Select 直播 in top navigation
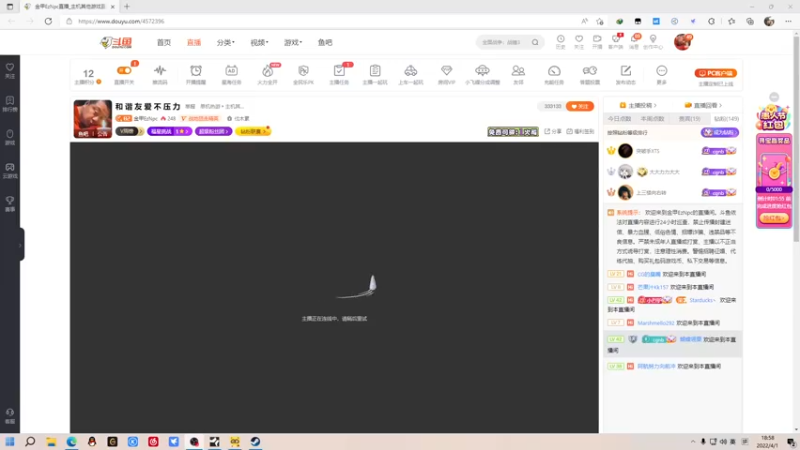 coord(194,42)
